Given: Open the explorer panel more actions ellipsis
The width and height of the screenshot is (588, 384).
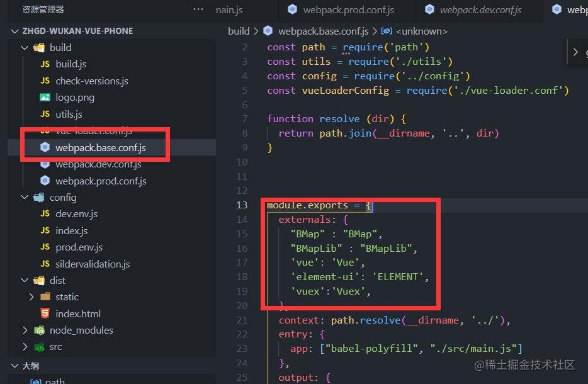Looking at the screenshot, I should 198,9.
